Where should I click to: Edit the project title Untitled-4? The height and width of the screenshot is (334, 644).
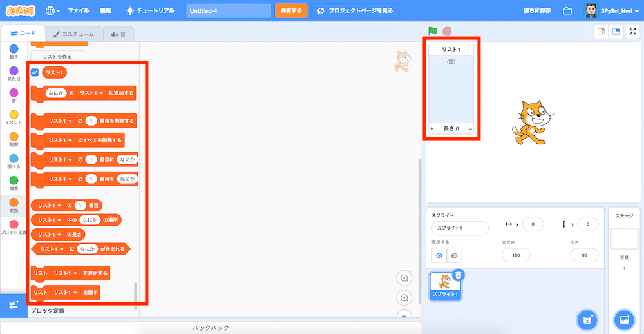click(x=229, y=11)
